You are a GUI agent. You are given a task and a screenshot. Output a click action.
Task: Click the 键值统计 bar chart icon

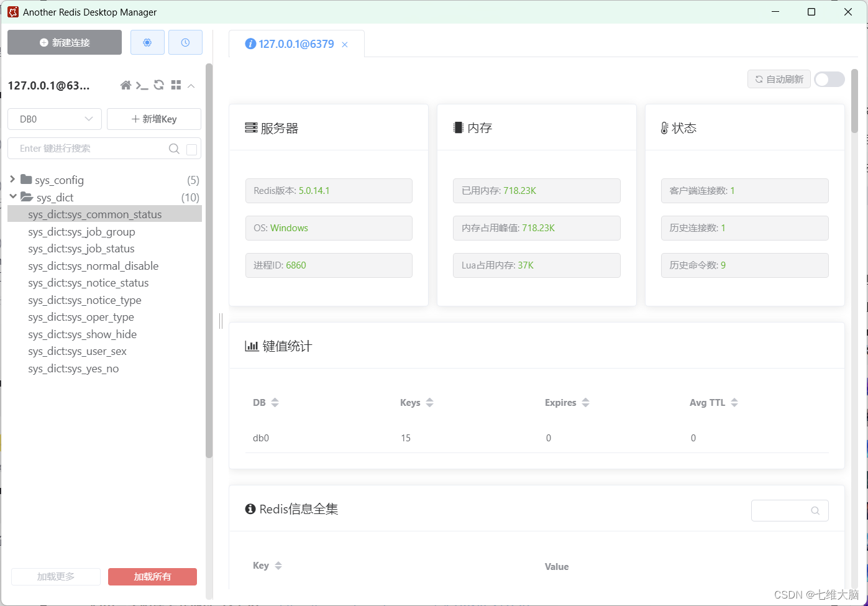[252, 346]
